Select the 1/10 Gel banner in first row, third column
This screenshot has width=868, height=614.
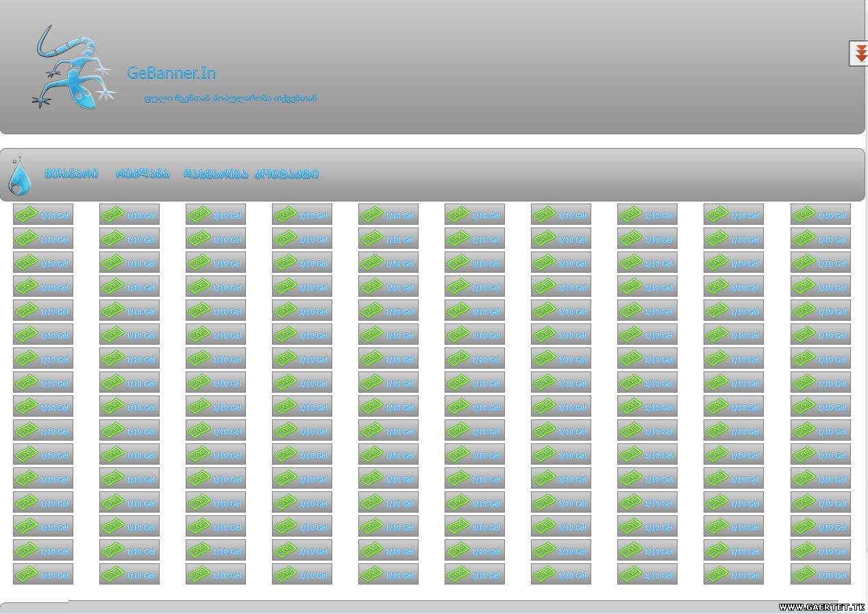pos(216,215)
